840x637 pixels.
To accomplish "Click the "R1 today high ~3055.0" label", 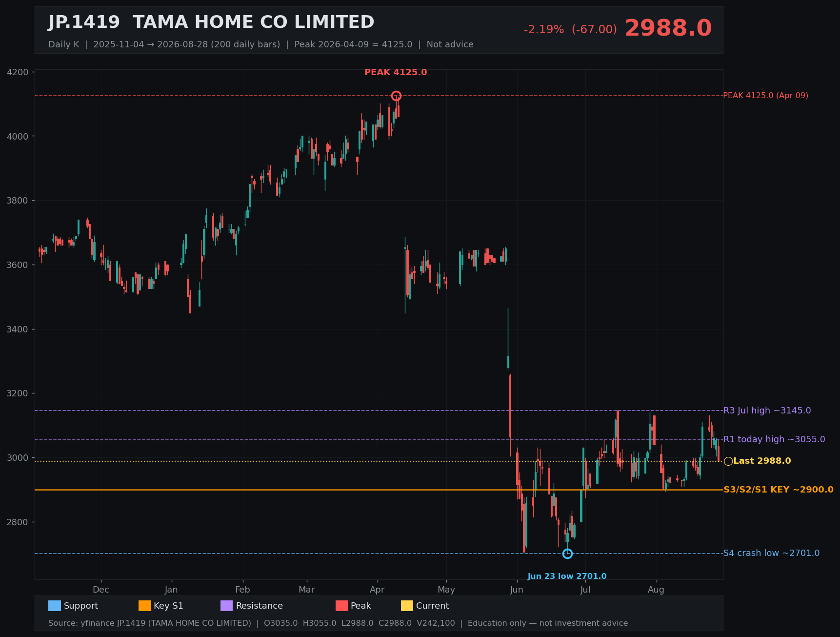I will pyautogui.click(x=774, y=439).
